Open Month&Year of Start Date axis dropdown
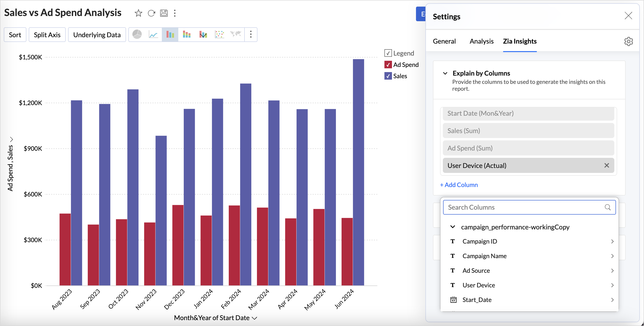 click(x=254, y=318)
